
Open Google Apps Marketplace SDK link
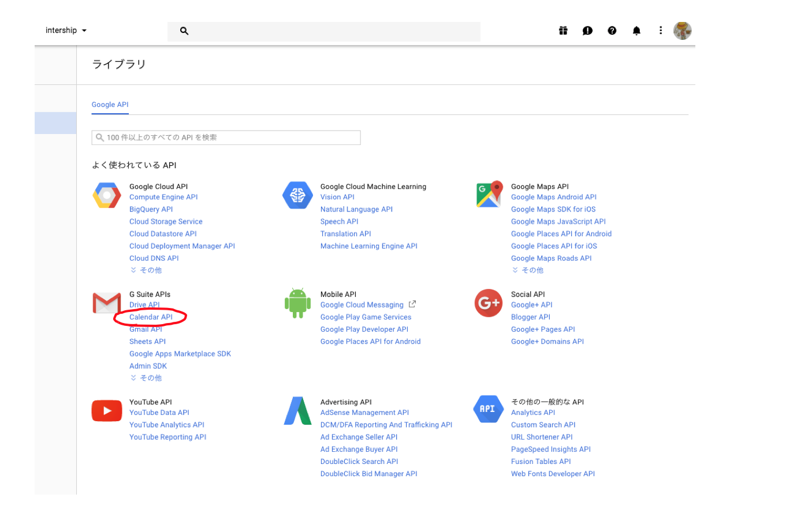click(180, 354)
